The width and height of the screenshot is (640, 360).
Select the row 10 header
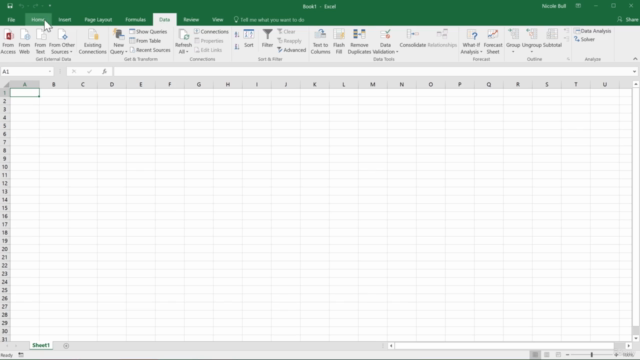coord(5,167)
